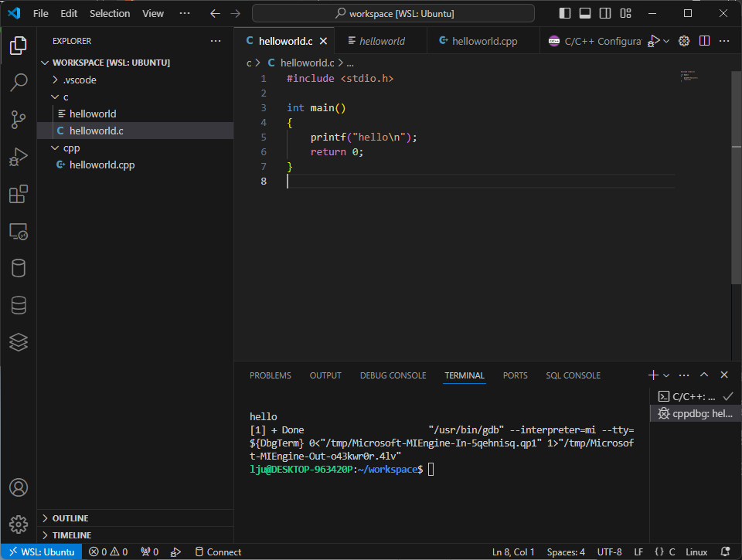Click the ports forwarded indicator showing 0
742x560 pixels.
149,552
